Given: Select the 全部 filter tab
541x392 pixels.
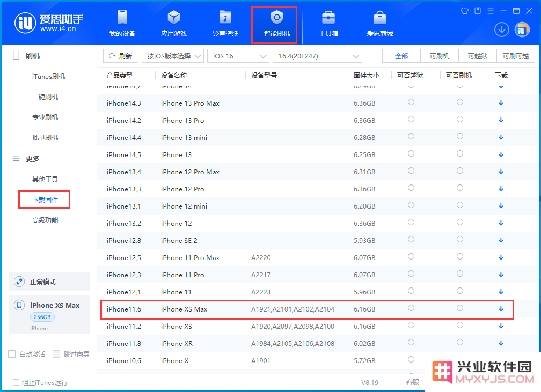Looking at the screenshot, I should pyautogui.click(x=401, y=56).
